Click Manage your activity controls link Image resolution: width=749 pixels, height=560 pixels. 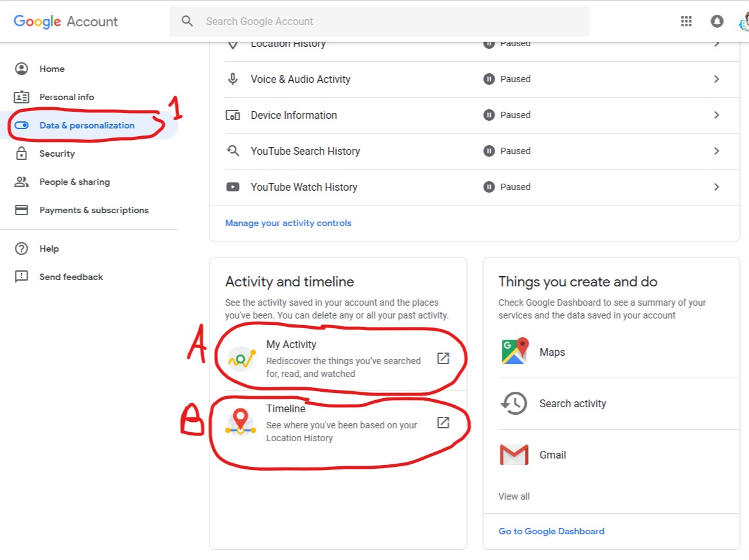tap(288, 223)
